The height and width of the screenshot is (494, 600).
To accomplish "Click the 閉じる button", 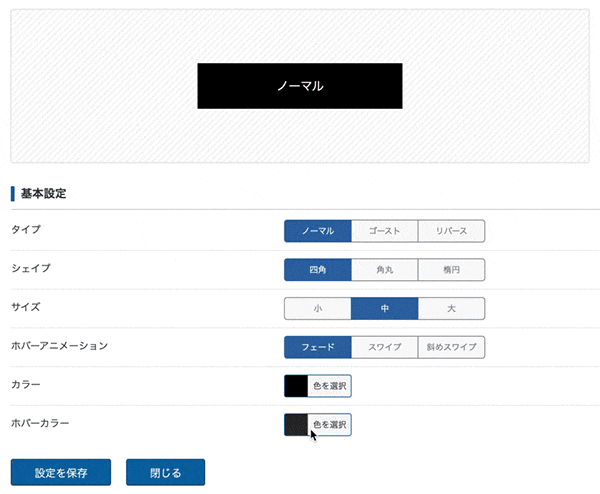I will (165, 473).
